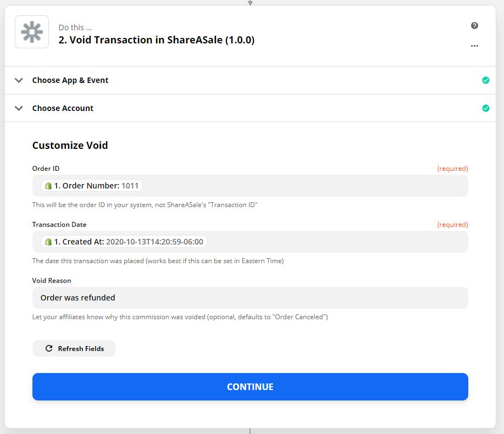Click the Order ID help text about Transaction ID

click(x=145, y=204)
